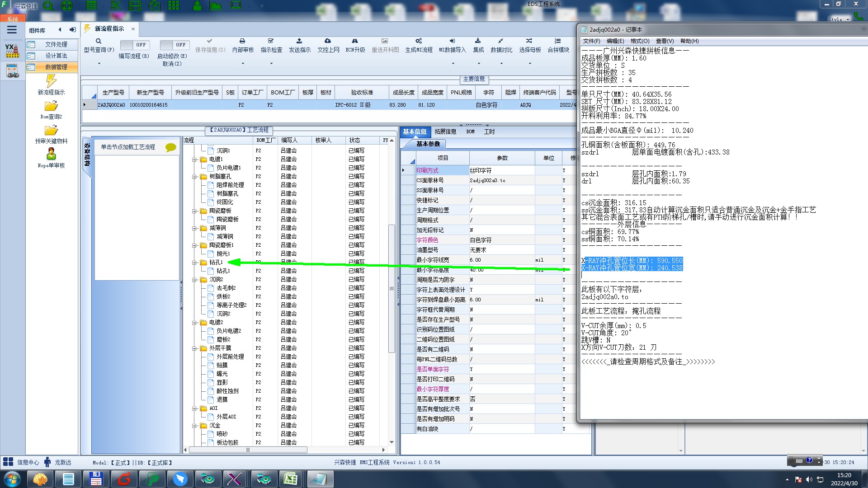Collapse the 树脂塞孔 tree folder
Screen dimensions: 868x488
tap(194, 177)
